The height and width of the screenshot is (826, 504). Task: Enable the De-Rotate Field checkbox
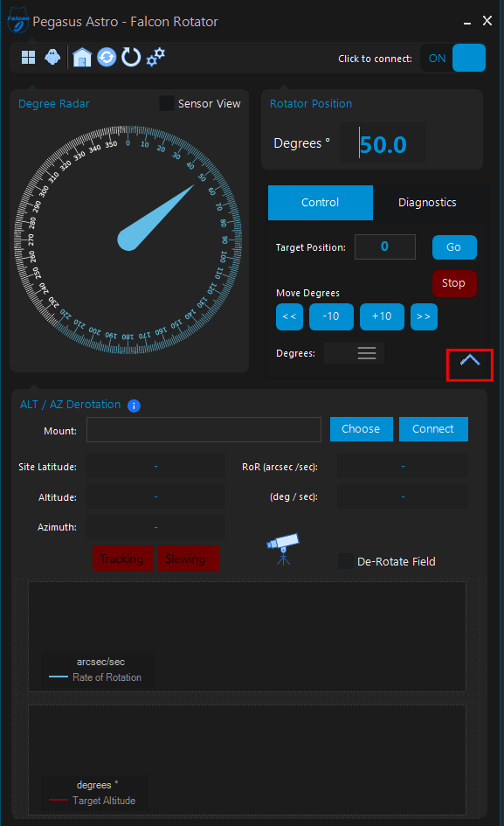[x=346, y=561]
